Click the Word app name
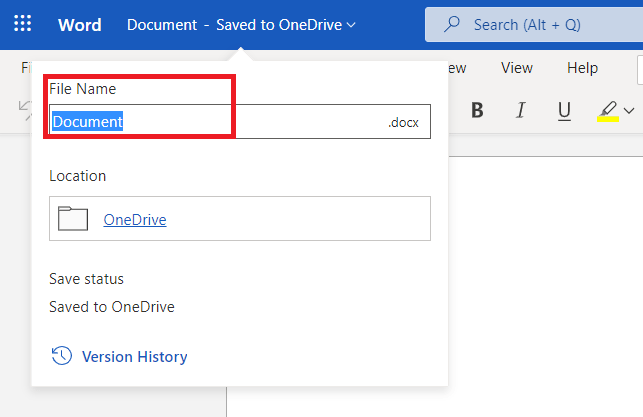This screenshot has height=417, width=643. tap(80, 25)
